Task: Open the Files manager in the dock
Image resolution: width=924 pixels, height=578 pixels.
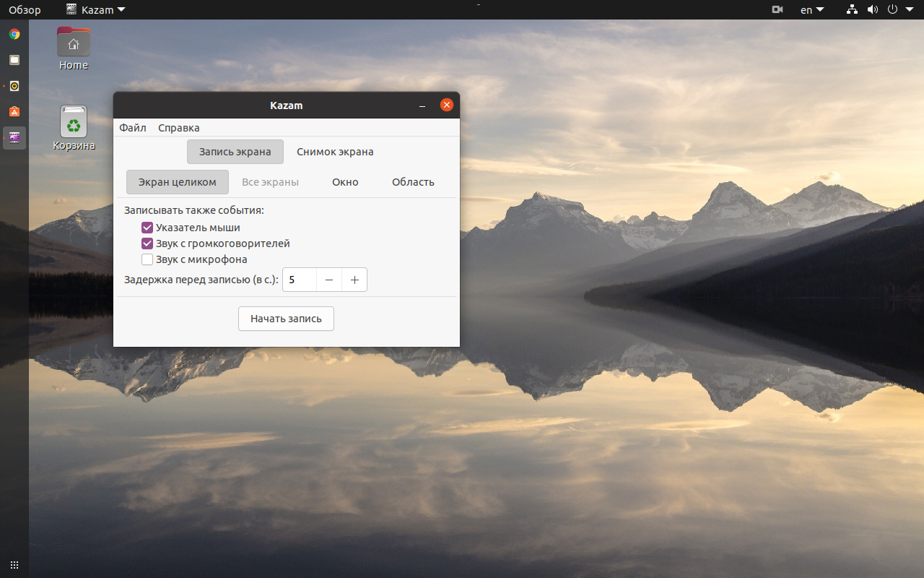Action: [14, 60]
